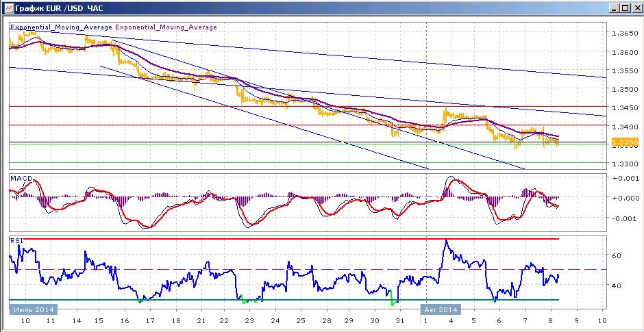Click date label 17 on time axis

pyautogui.click(x=150, y=321)
